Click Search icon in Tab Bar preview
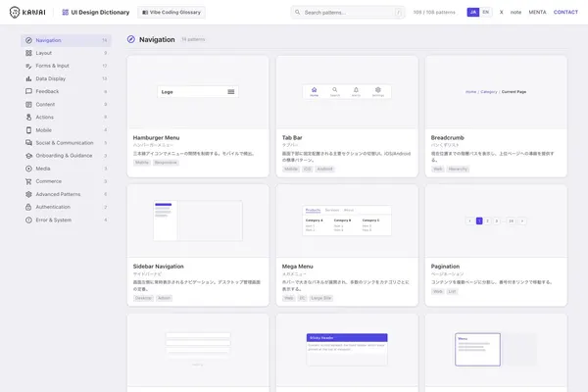Viewport: 588px width, 392px height. point(335,91)
